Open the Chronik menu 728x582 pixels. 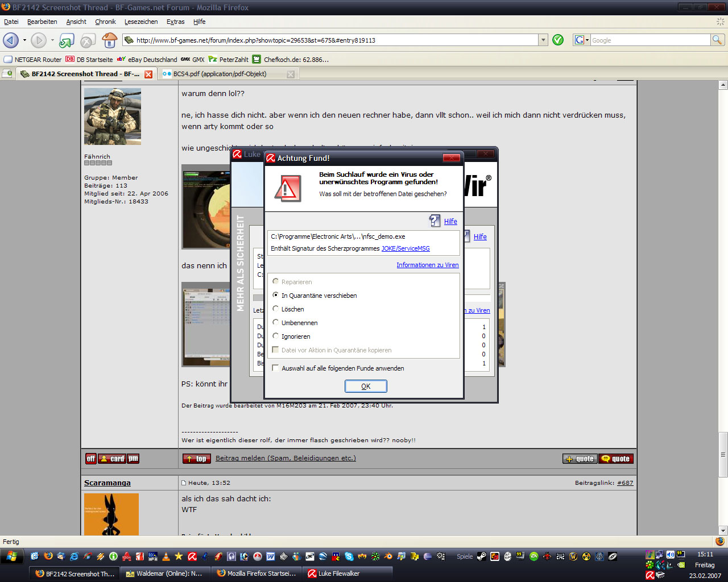(x=105, y=22)
